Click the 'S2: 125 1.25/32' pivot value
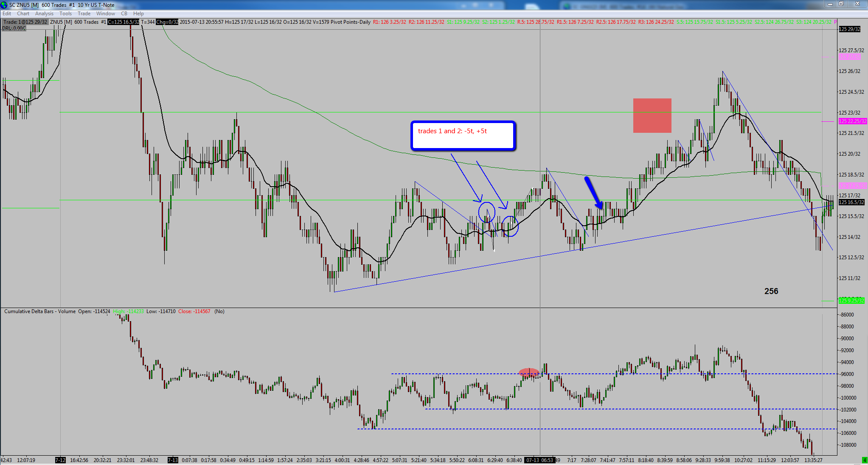The image size is (868, 465). pos(498,22)
